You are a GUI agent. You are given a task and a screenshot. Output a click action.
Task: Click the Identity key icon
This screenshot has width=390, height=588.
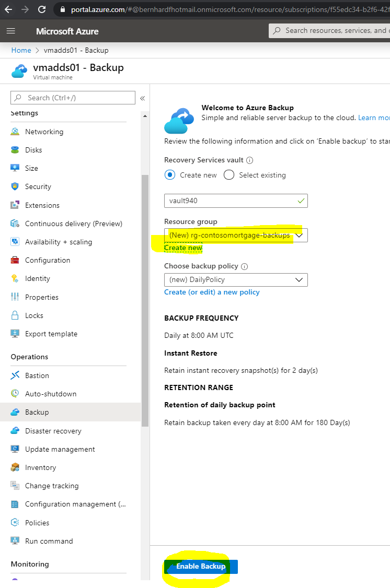point(15,279)
